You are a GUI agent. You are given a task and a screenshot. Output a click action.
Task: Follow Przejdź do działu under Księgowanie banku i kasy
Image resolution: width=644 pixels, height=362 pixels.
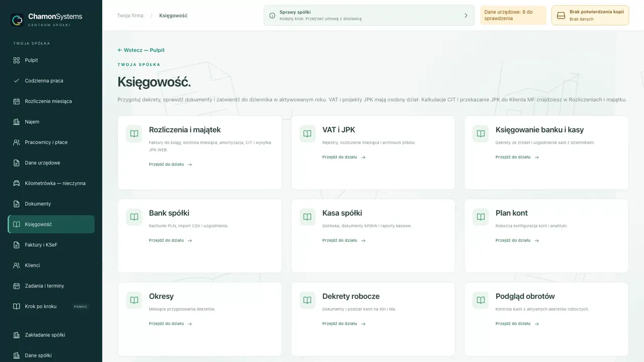coord(517,157)
